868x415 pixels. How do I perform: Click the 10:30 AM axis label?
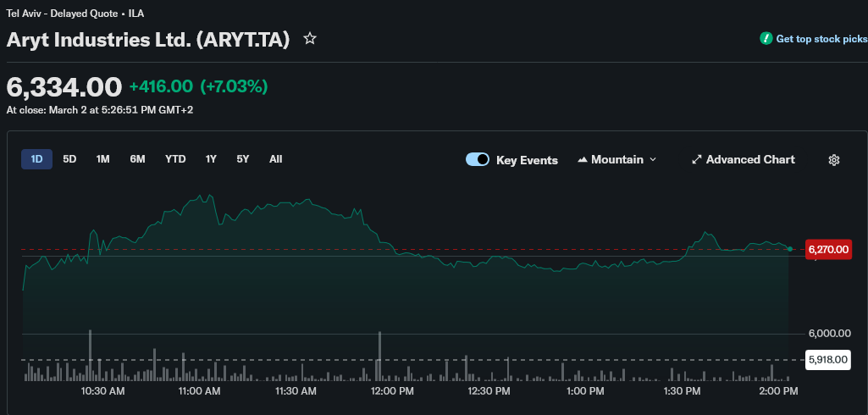pos(102,391)
